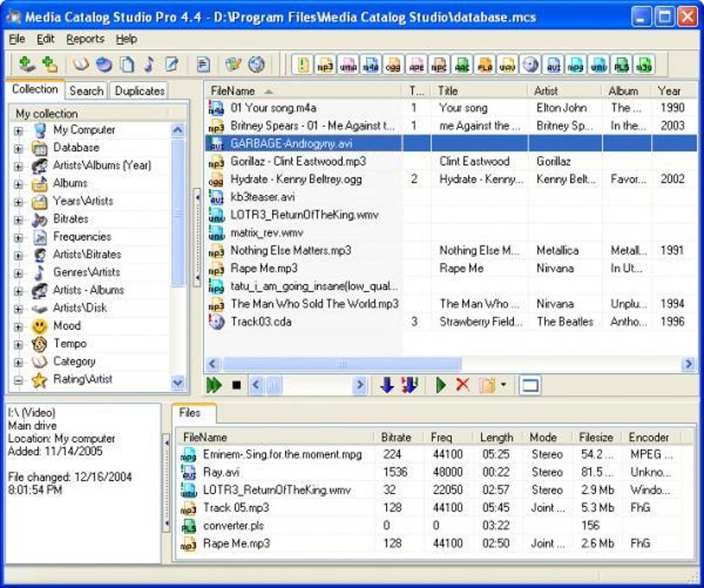This screenshot has height=588, width=704.
Task: Sort lower list by Bitrate column header
Action: coord(395,437)
